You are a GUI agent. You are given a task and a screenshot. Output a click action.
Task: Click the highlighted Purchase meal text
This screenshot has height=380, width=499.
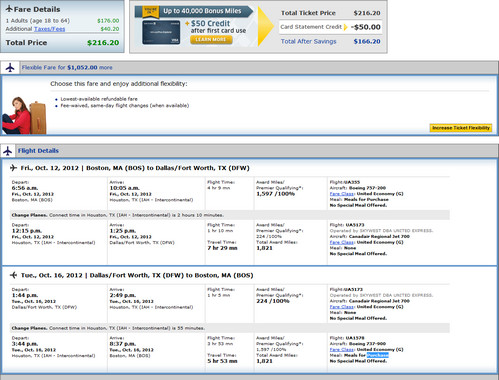[378, 355]
